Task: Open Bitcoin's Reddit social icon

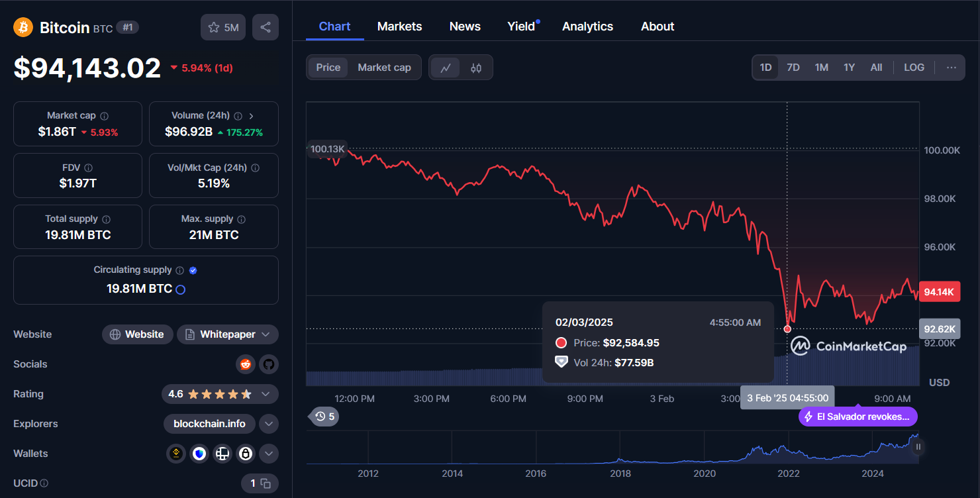Action: coord(246,364)
